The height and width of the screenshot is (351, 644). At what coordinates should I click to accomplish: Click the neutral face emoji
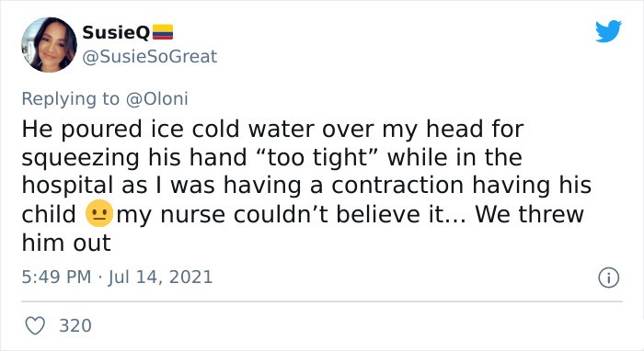[x=99, y=214]
